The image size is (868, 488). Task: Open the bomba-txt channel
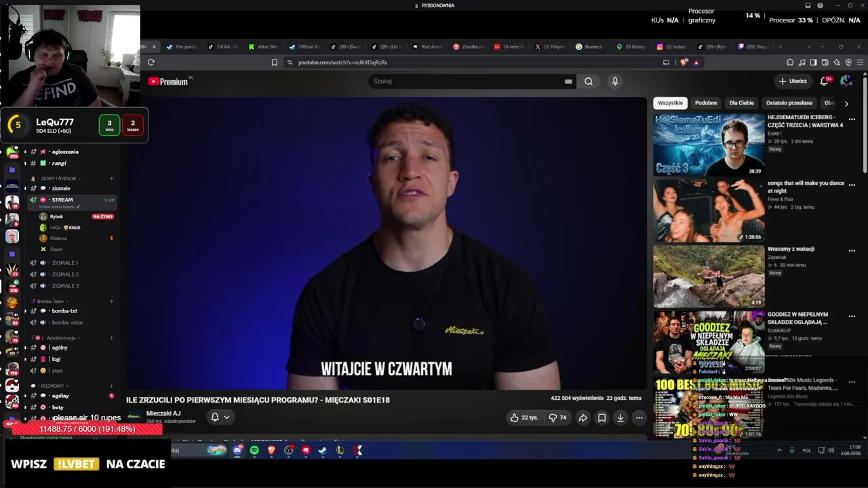point(64,311)
